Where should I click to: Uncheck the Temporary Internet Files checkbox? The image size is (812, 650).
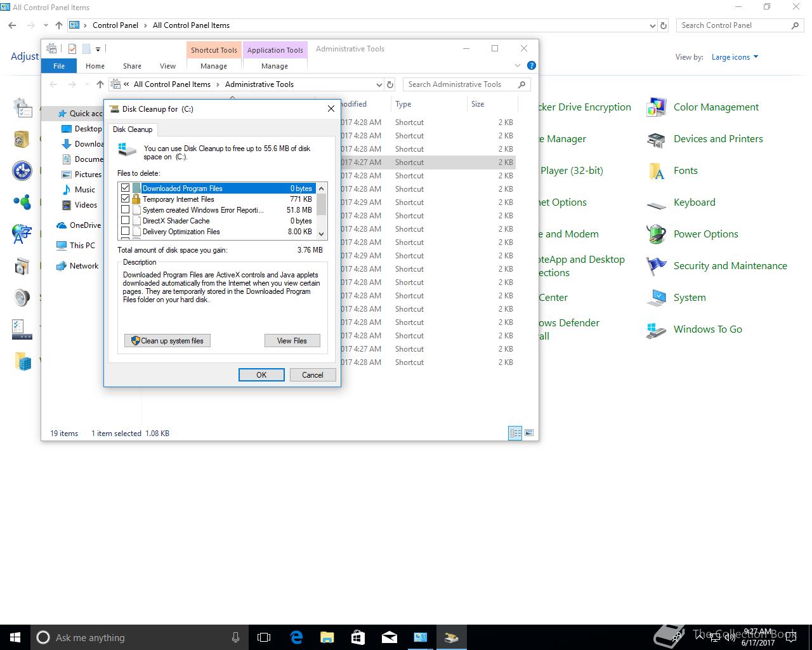tap(125, 199)
